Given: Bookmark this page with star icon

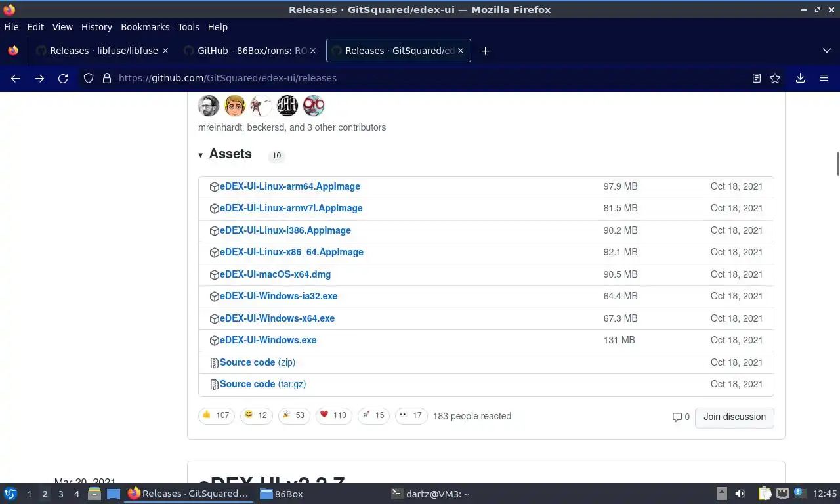Looking at the screenshot, I should (775, 78).
